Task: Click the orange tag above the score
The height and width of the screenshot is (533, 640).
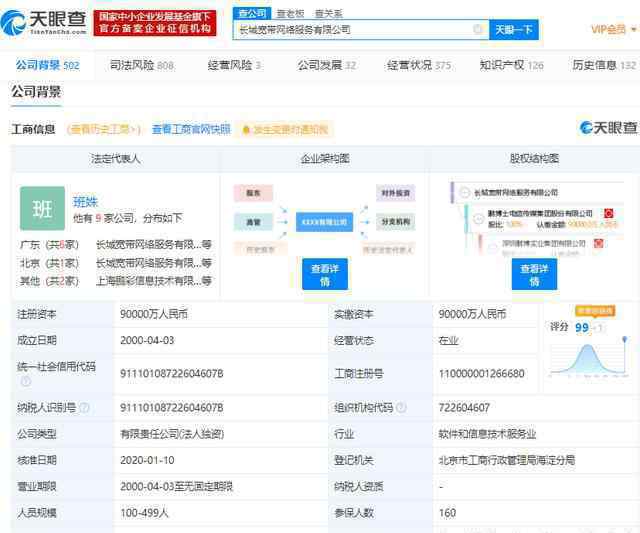Action: [595, 311]
